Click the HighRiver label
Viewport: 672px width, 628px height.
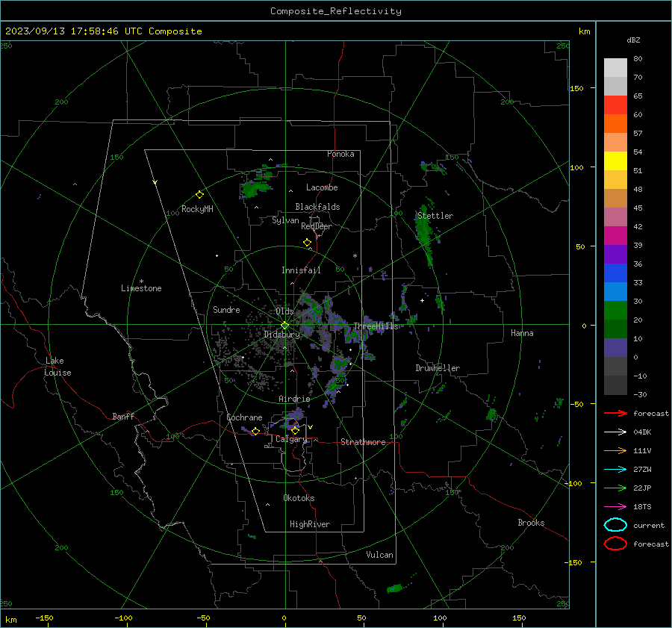(x=310, y=524)
